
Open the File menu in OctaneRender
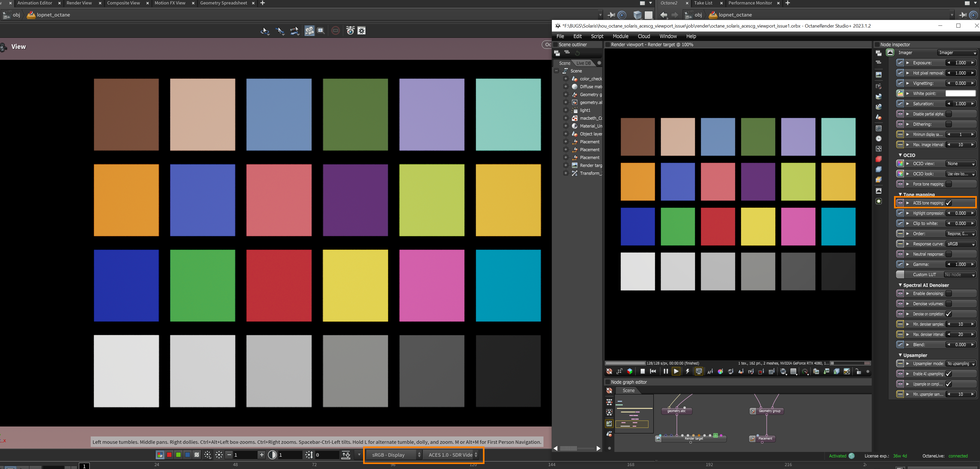coord(560,36)
